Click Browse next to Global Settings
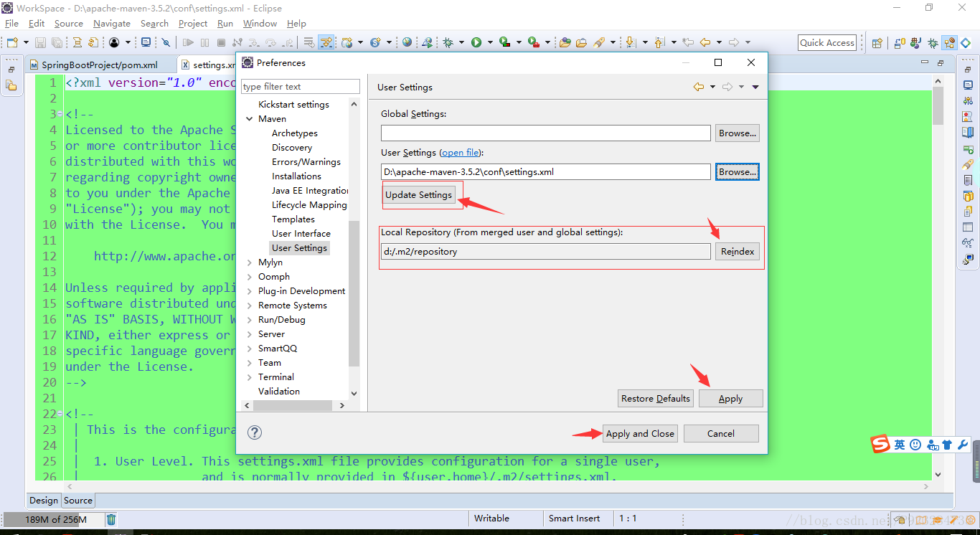 [x=738, y=133]
